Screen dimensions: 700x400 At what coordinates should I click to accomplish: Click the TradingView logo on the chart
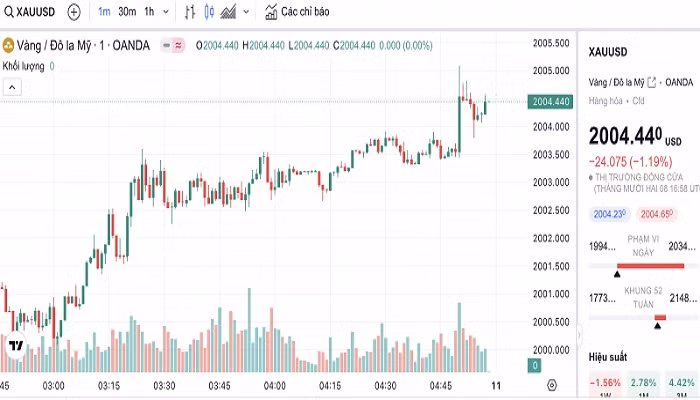coord(16,346)
